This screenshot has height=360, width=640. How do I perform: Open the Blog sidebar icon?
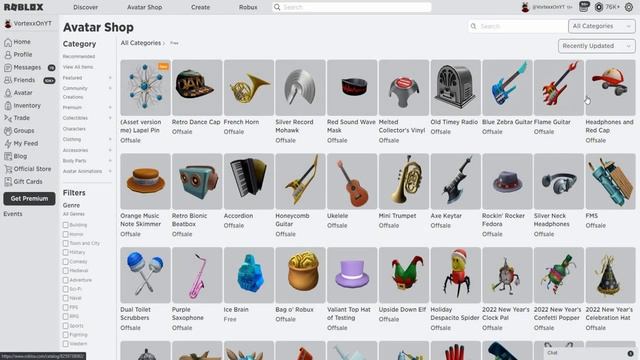click(8, 156)
